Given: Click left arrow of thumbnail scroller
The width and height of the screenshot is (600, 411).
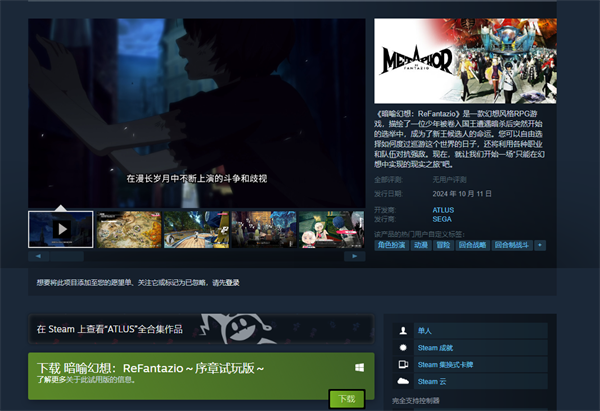Looking at the screenshot, I should coord(38,256).
